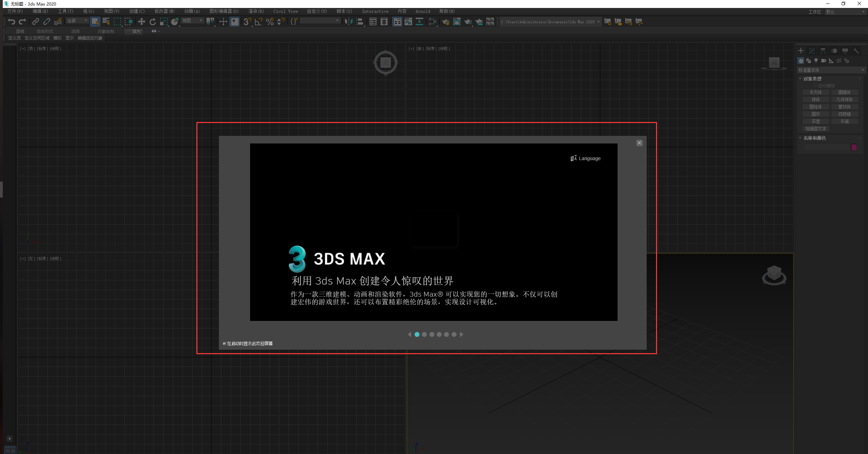868x454 pixels.
Task: Open the 标准基本体 category dropdown
Action: [x=831, y=70]
